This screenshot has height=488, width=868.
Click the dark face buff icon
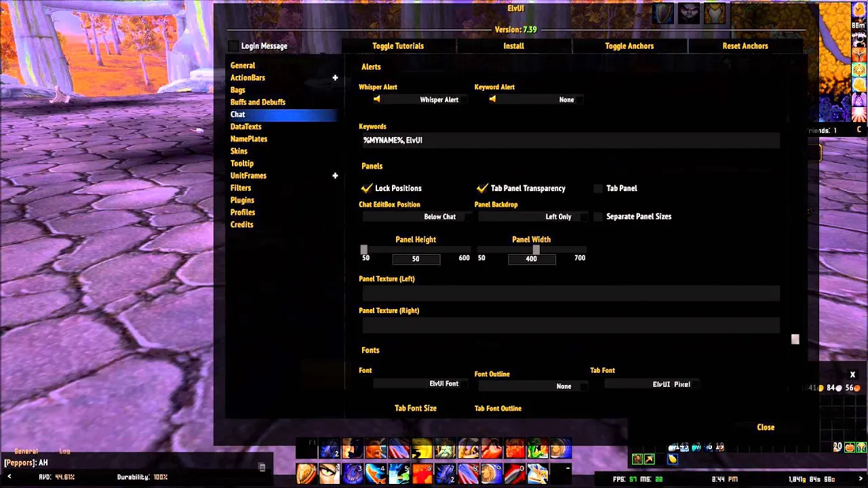point(689,14)
